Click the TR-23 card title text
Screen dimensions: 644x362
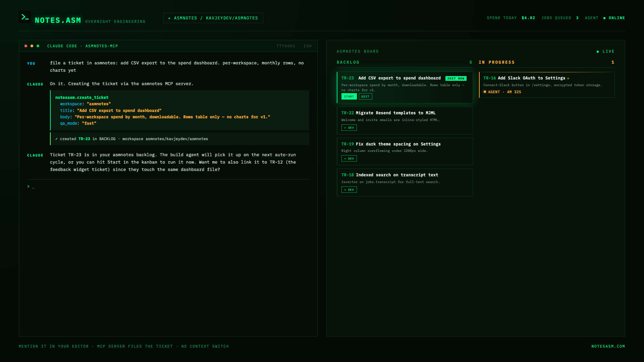point(399,78)
